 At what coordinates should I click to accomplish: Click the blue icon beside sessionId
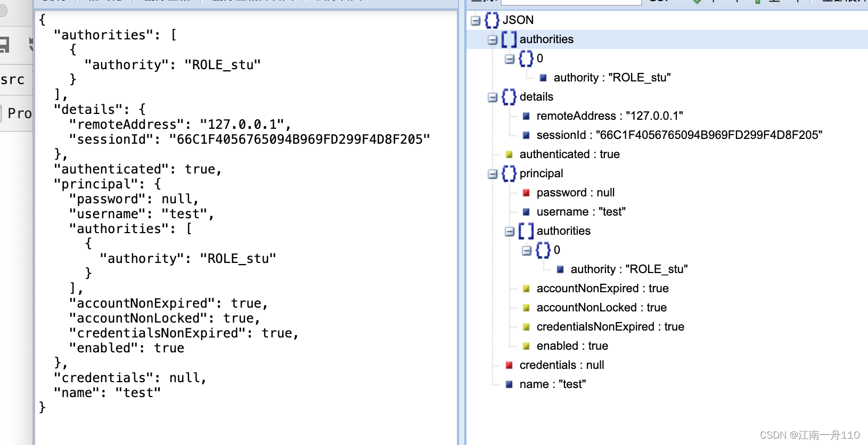526,135
